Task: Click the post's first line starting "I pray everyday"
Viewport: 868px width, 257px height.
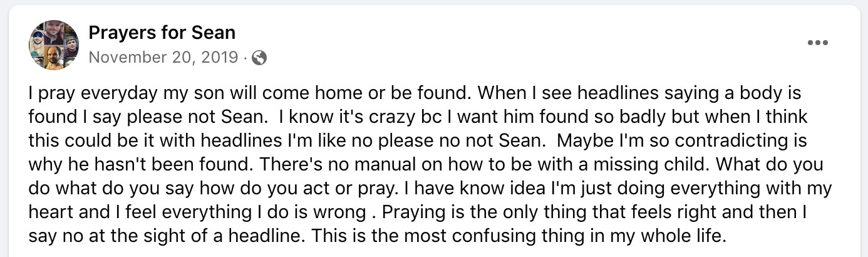Action: (x=415, y=94)
